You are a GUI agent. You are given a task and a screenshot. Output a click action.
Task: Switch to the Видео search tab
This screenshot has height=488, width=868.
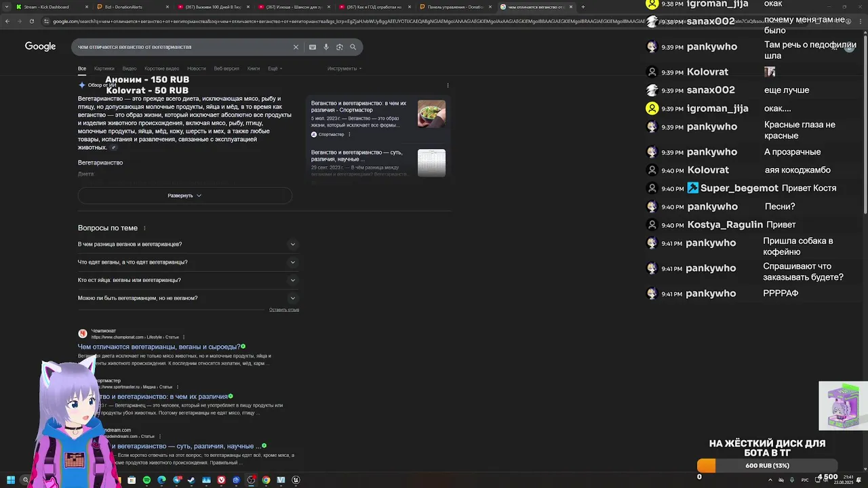click(x=130, y=68)
